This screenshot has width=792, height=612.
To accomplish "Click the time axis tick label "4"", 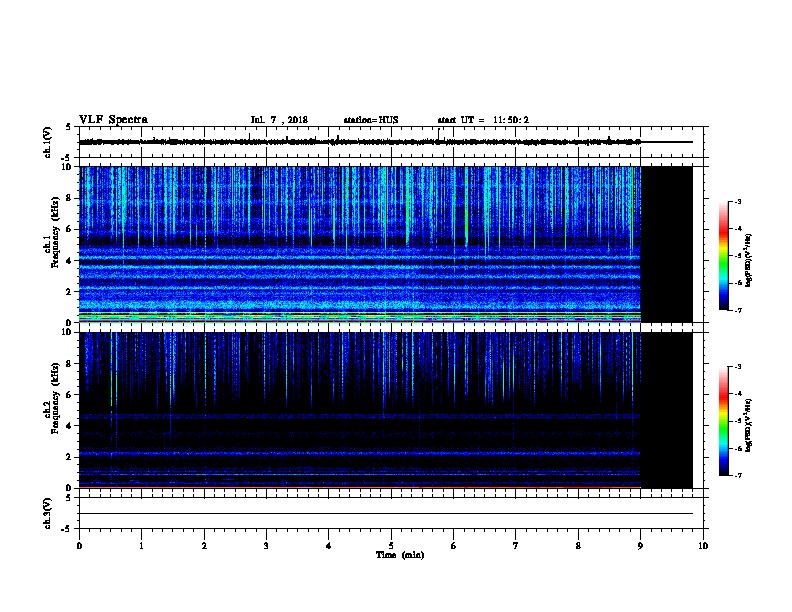I will (329, 545).
